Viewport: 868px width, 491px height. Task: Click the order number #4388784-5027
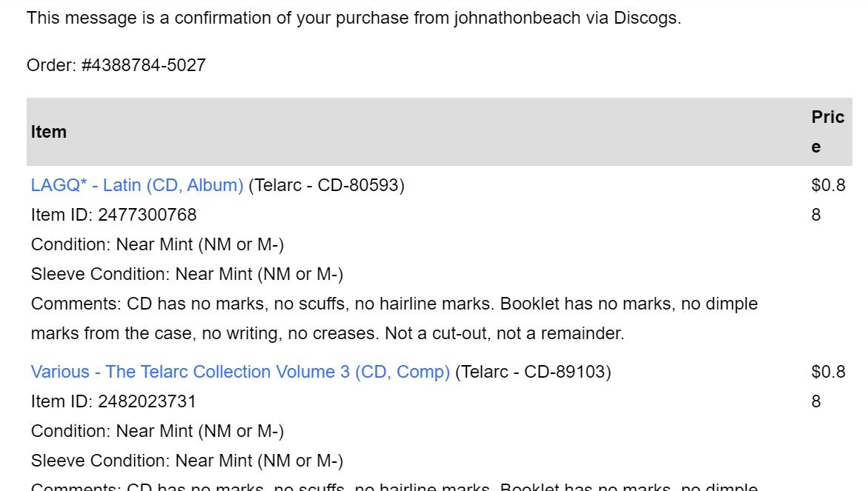(x=143, y=65)
